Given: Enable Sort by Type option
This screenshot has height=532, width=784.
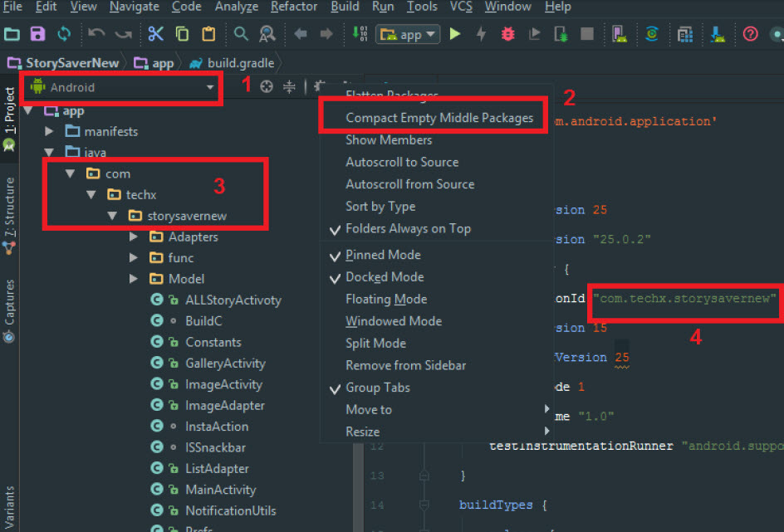Looking at the screenshot, I should point(380,207).
